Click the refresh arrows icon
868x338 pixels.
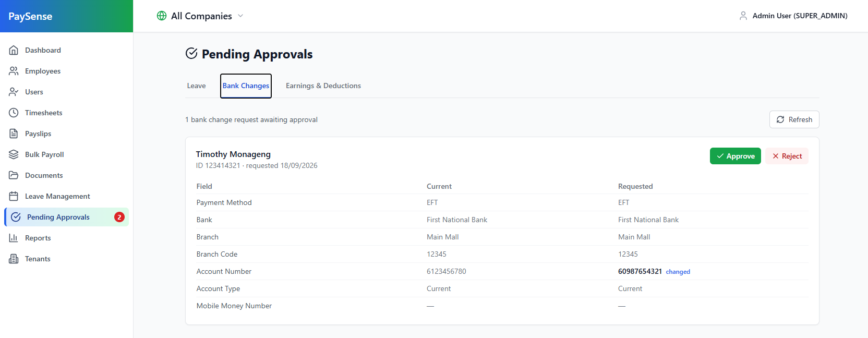(780, 119)
